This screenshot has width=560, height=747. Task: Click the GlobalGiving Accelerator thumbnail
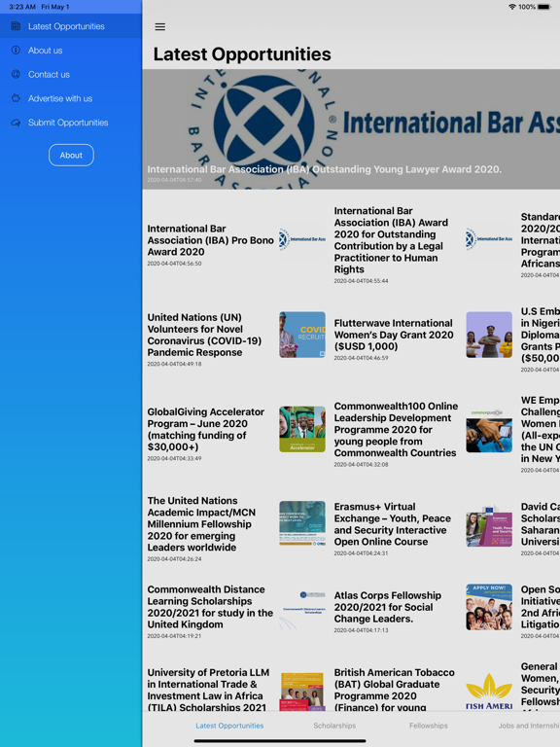pos(302,429)
